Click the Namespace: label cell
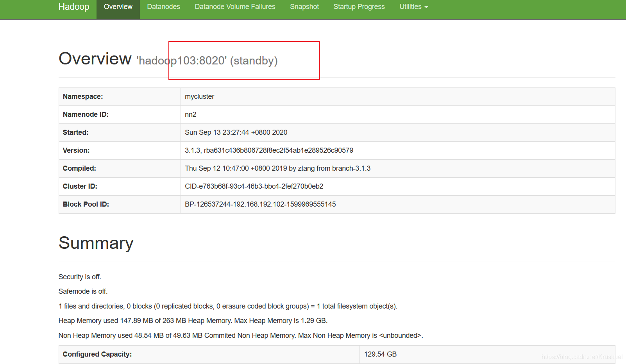Viewport: 626px width, 364px height. (x=120, y=96)
